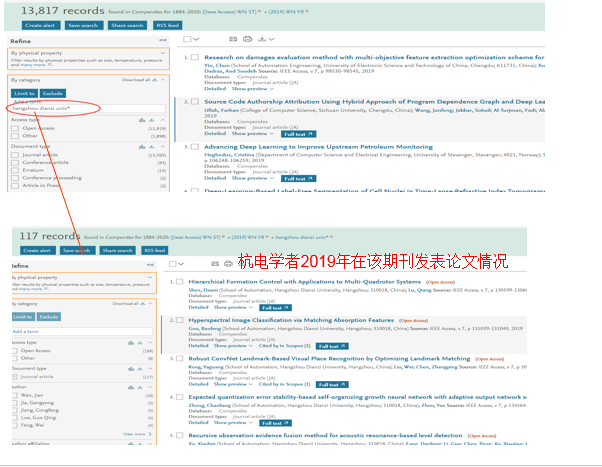This screenshot has width=602, height=467.
Task: Remove (Ieee Access) WN ST filter in 13,817 records header
Action: pyautogui.click(x=260, y=12)
